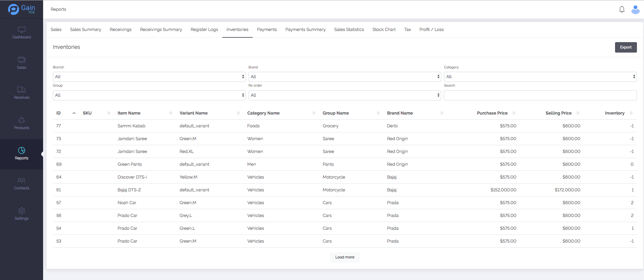Open the Re order dropdown
The height and width of the screenshot is (280, 644).
pyautogui.click(x=345, y=95)
